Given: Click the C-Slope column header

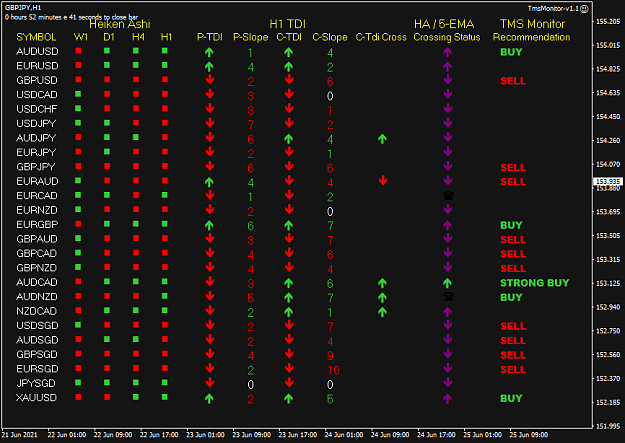Looking at the screenshot, I should click(330, 37).
